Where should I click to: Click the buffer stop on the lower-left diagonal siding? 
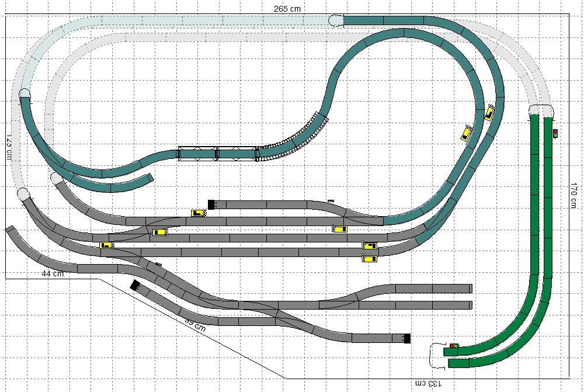(135, 286)
